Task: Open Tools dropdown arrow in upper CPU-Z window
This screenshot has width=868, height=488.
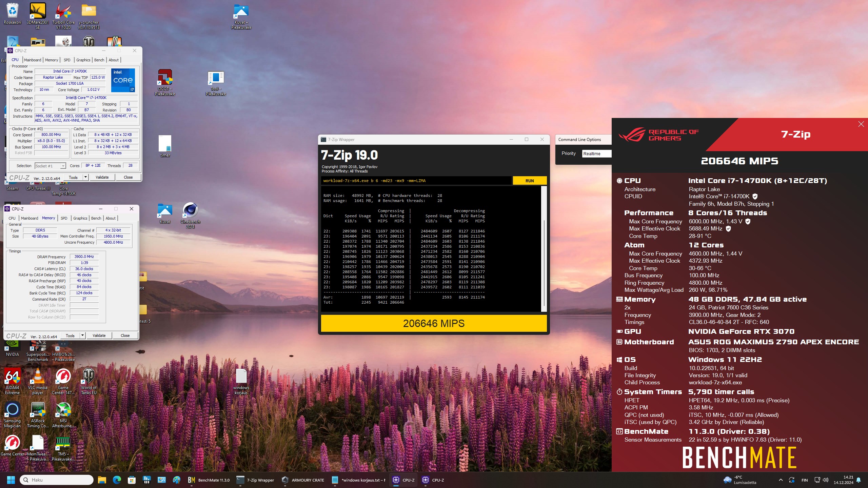Action: 85,177
